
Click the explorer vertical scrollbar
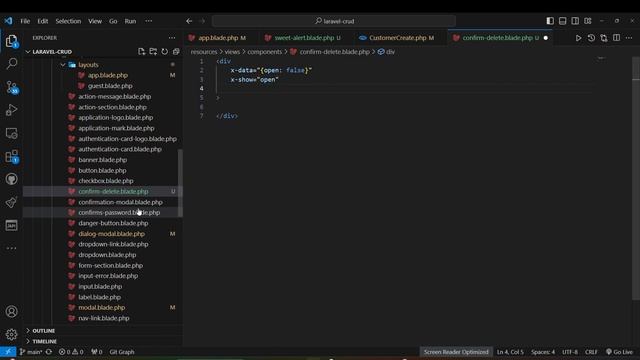180,183
